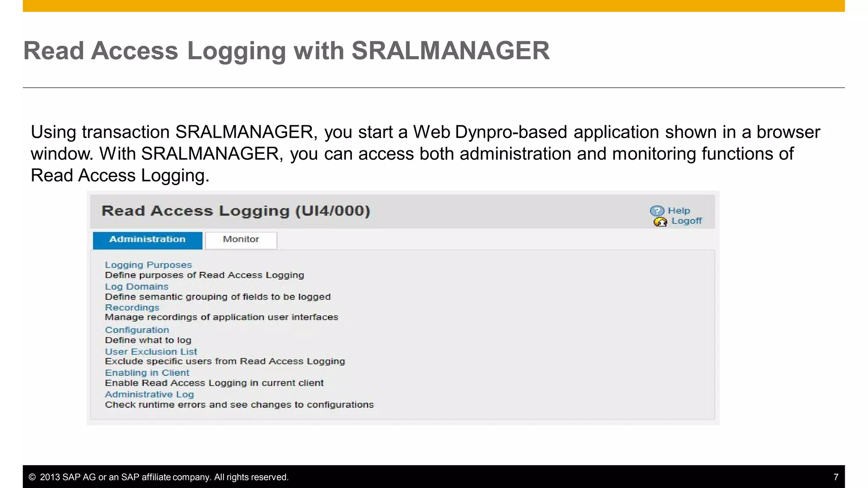Open the Help link
Screen dimensions: 868x488
[679, 211]
